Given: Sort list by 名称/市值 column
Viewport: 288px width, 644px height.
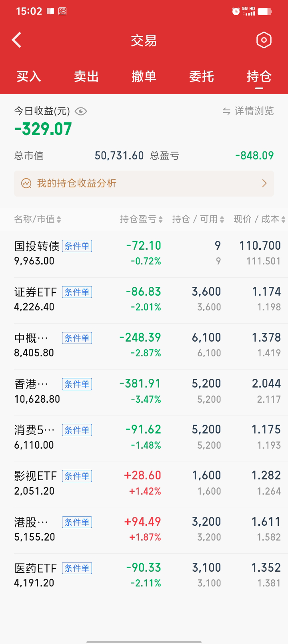Looking at the screenshot, I should pyautogui.click(x=37, y=219).
